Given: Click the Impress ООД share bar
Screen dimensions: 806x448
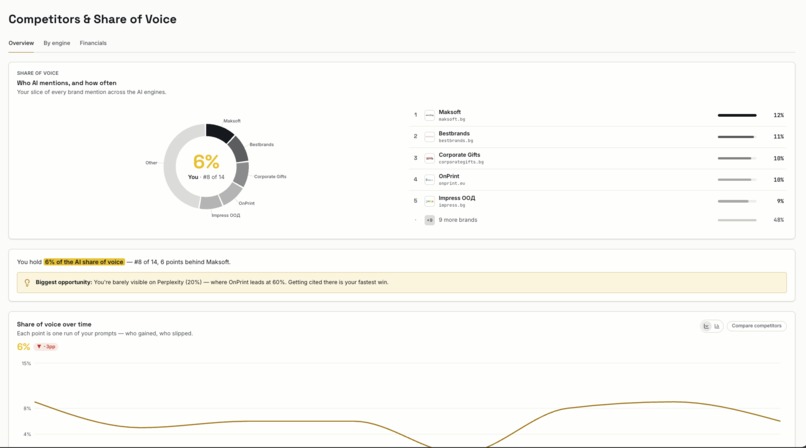Looking at the screenshot, I should pyautogui.click(x=737, y=201).
